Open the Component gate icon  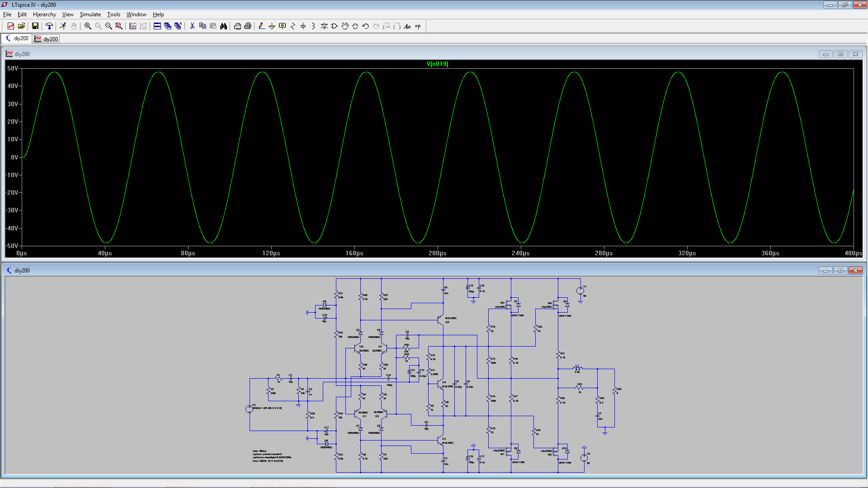(335, 26)
